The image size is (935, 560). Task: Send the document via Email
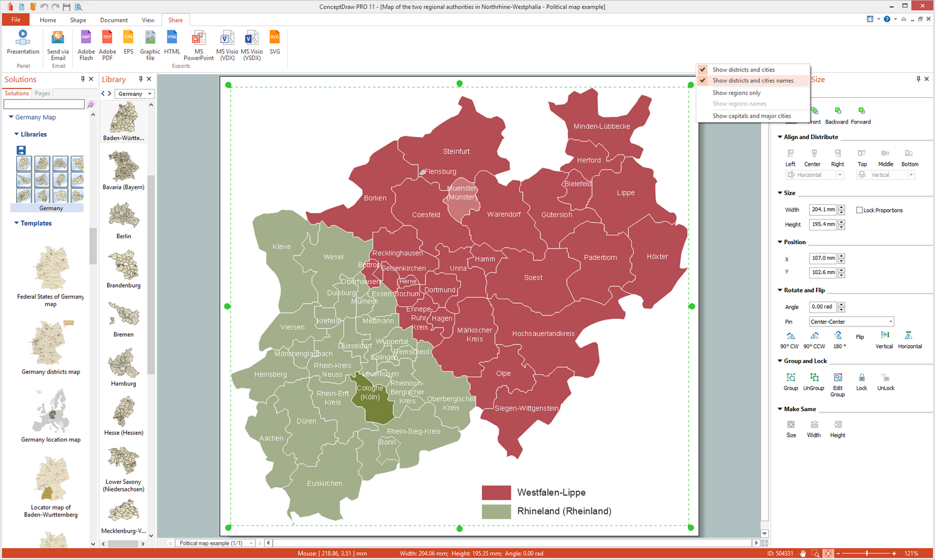tap(58, 45)
